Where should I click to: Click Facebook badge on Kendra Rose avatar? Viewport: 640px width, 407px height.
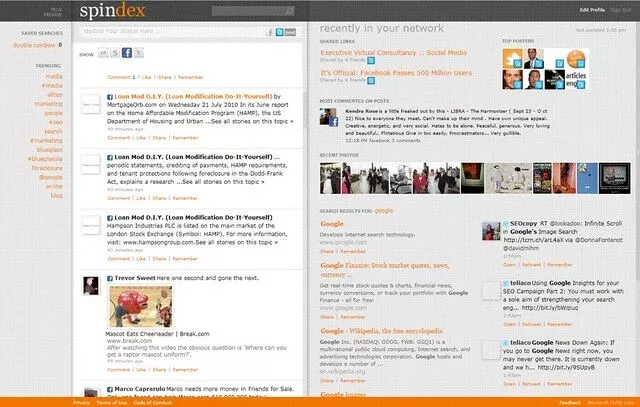(333, 121)
